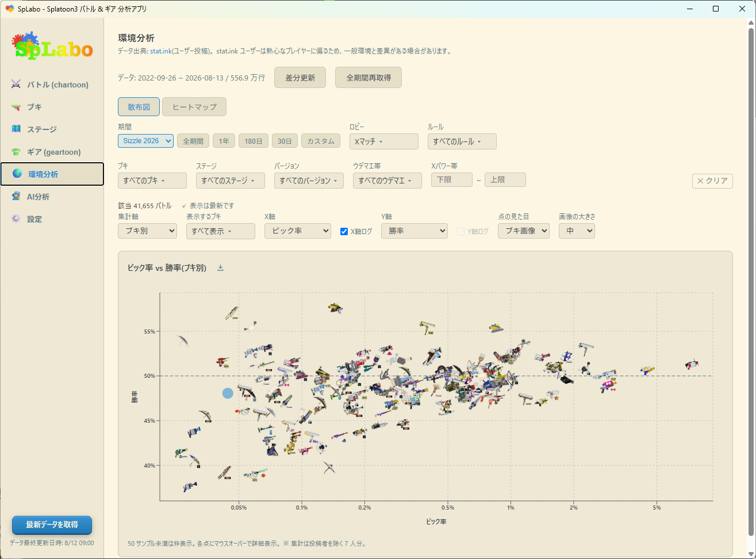Open the Sizzle 2026 period dropdown
The width and height of the screenshot is (756, 559).
click(x=145, y=141)
